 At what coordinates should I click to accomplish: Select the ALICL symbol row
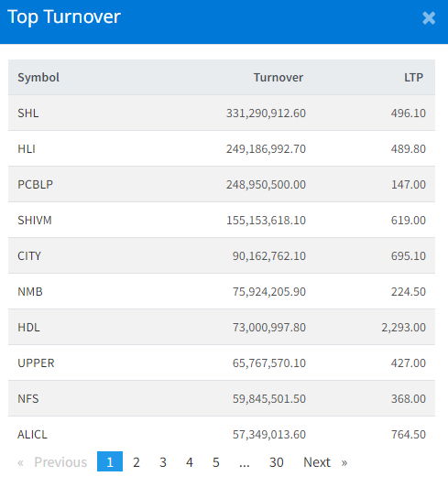[222, 434]
